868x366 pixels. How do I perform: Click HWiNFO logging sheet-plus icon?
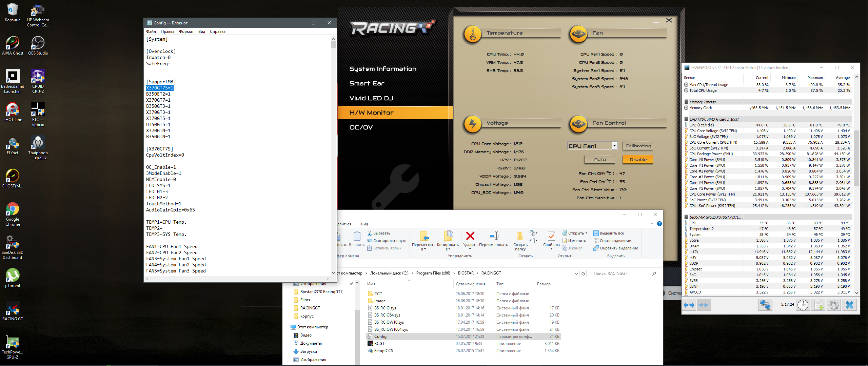(x=818, y=305)
